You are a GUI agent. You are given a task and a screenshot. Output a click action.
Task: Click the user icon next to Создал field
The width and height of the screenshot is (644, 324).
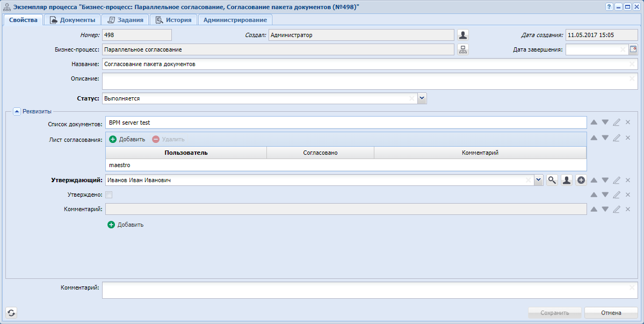463,35
